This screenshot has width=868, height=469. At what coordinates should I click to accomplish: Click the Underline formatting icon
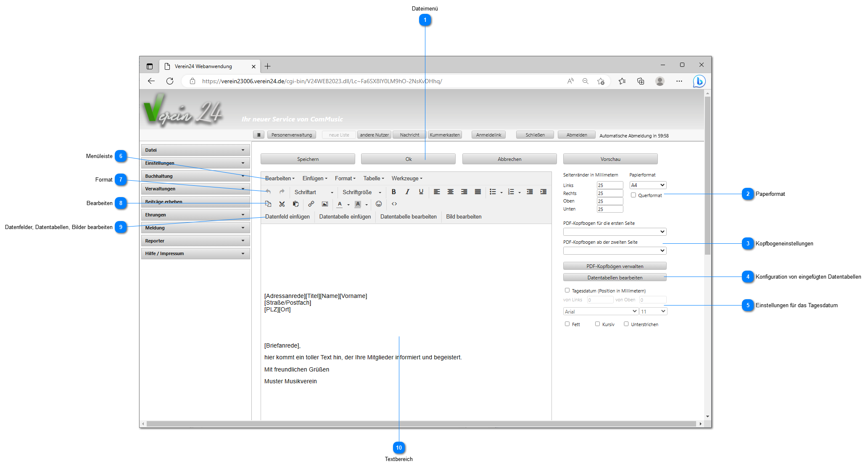[x=422, y=192]
